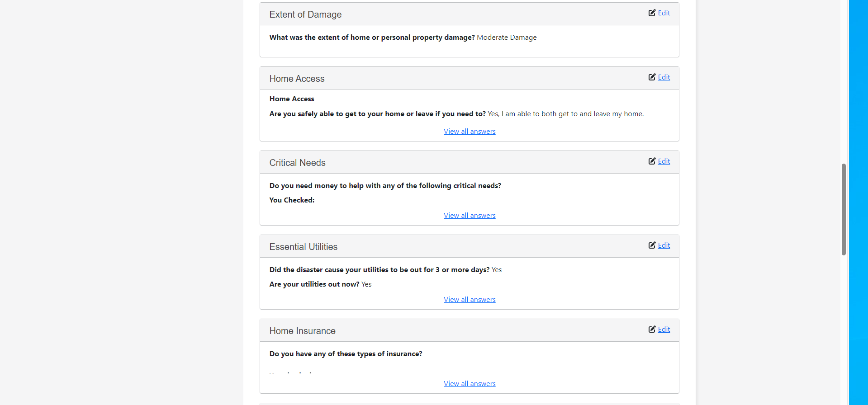Show all answers for Critical Needs
The image size is (868, 405).
470,216
